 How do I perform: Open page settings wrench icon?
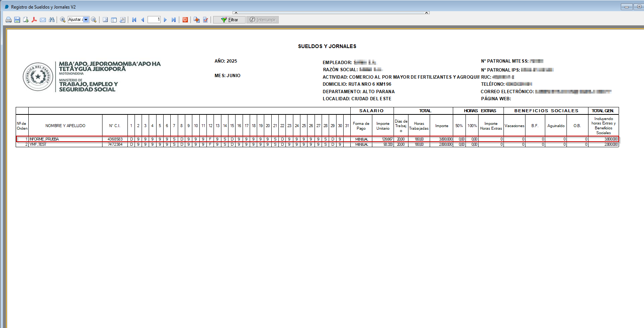click(x=123, y=20)
